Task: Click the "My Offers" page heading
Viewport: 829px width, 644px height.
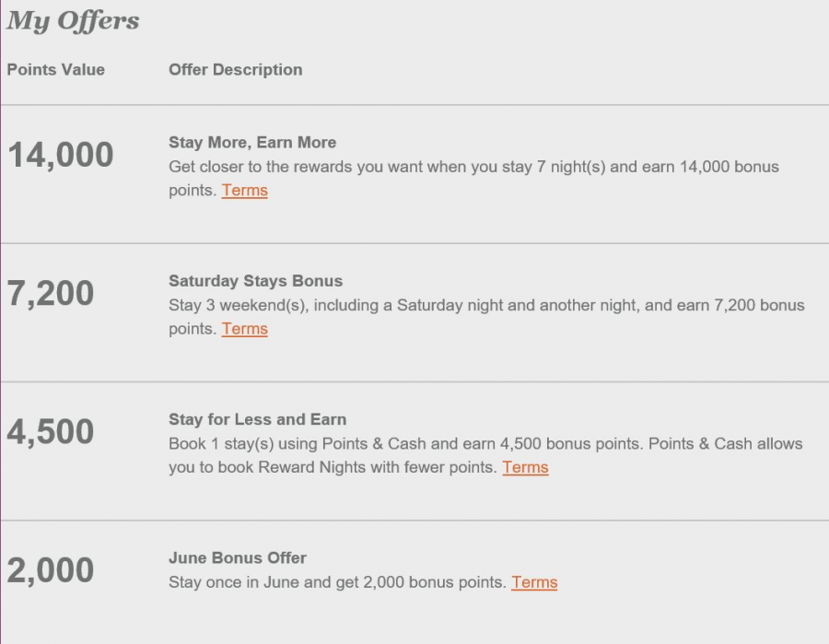Action: click(x=73, y=21)
